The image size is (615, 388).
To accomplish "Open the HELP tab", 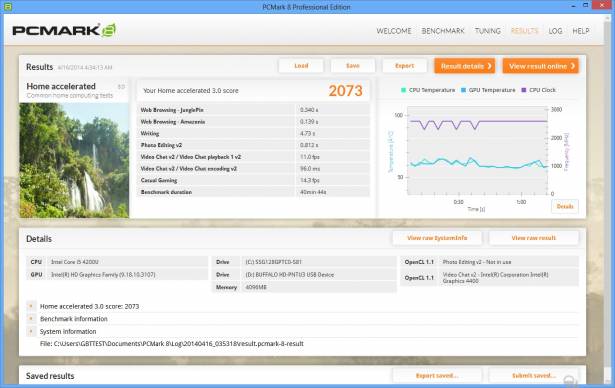I will pyautogui.click(x=580, y=31).
